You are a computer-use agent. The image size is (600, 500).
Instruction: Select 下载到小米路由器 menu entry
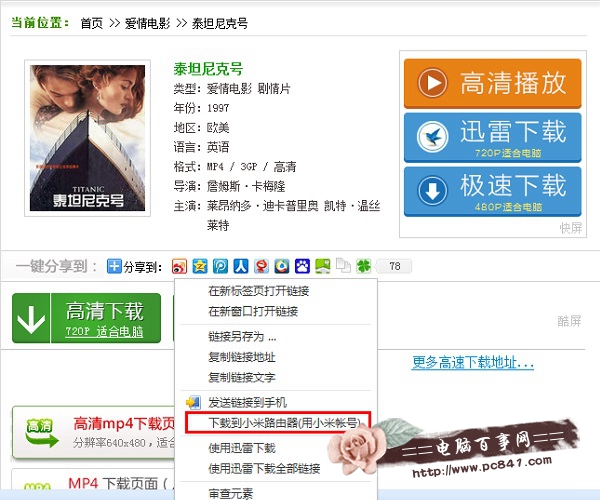click(278, 423)
